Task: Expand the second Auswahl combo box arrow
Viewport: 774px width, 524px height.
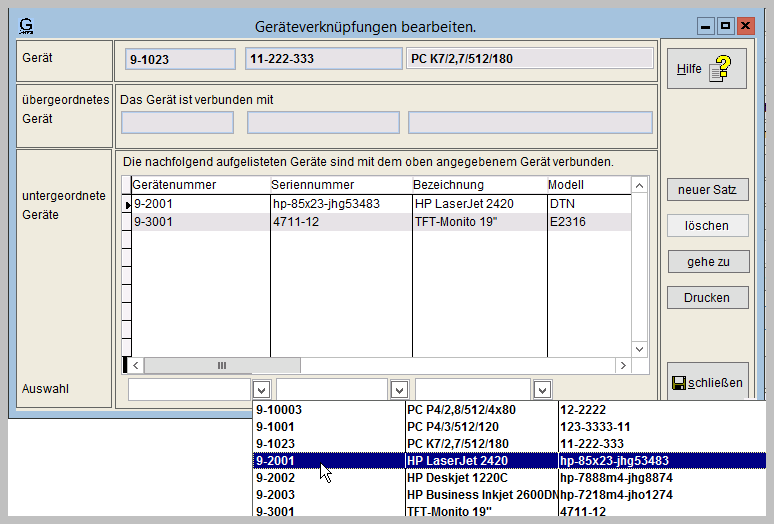Action: [x=399, y=389]
